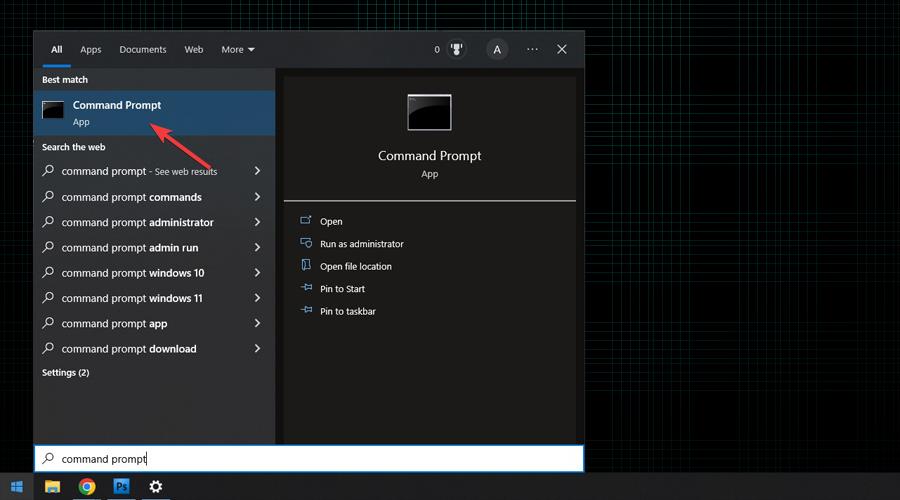Launch Google Chrome from the taskbar
900x500 pixels.
click(87, 487)
